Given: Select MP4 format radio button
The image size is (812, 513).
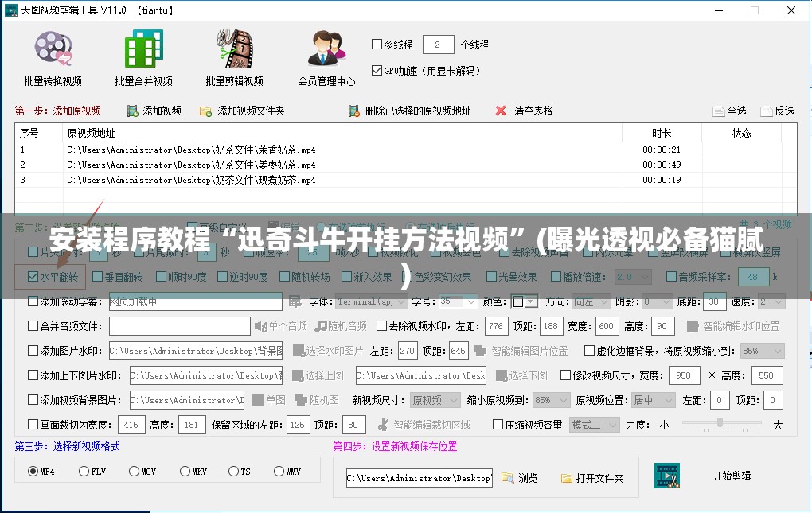Looking at the screenshot, I should 33,471.
